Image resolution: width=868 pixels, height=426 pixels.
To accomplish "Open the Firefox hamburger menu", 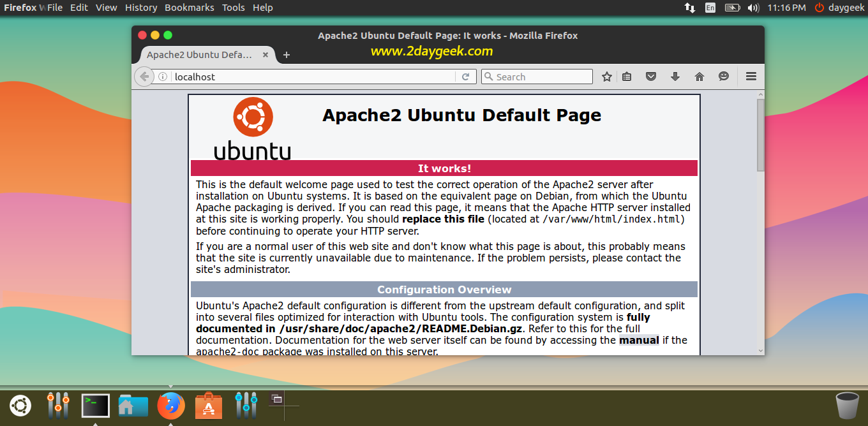I will (x=751, y=77).
